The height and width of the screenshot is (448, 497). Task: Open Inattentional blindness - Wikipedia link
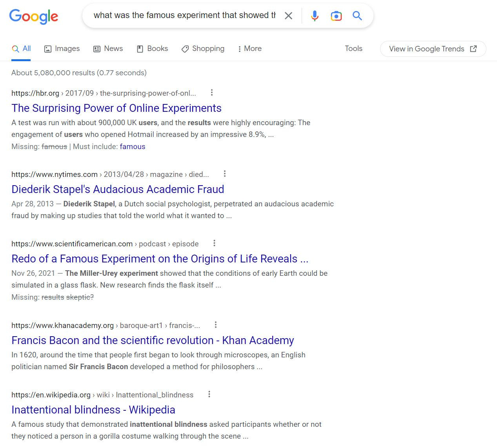pyautogui.click(x=93, y=410)
